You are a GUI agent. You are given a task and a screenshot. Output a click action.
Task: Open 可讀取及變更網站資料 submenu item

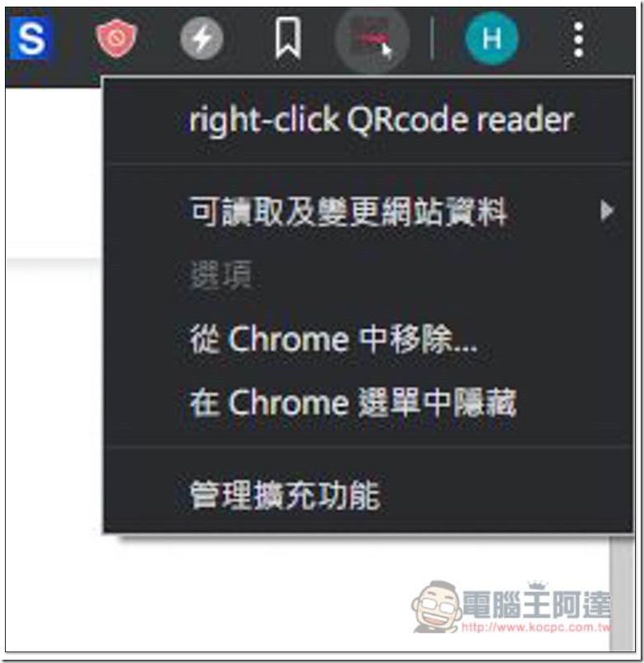tap(369, 211)
